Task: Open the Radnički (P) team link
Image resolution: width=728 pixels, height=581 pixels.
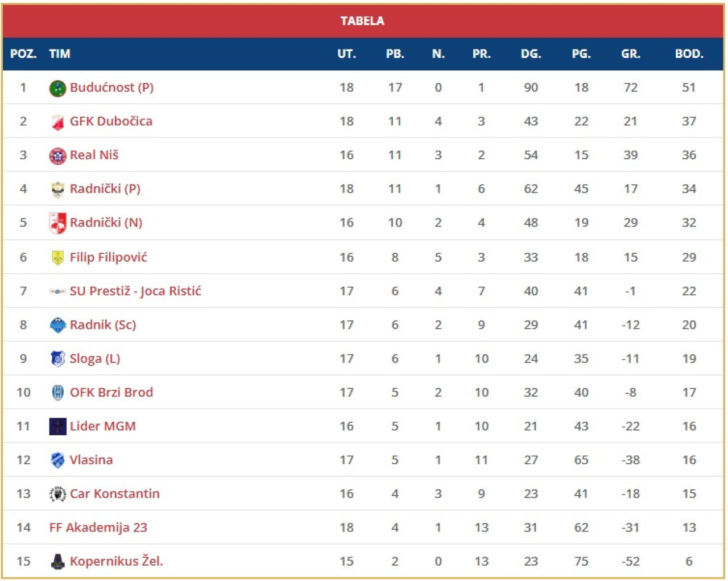Action: tap(105, 189)
